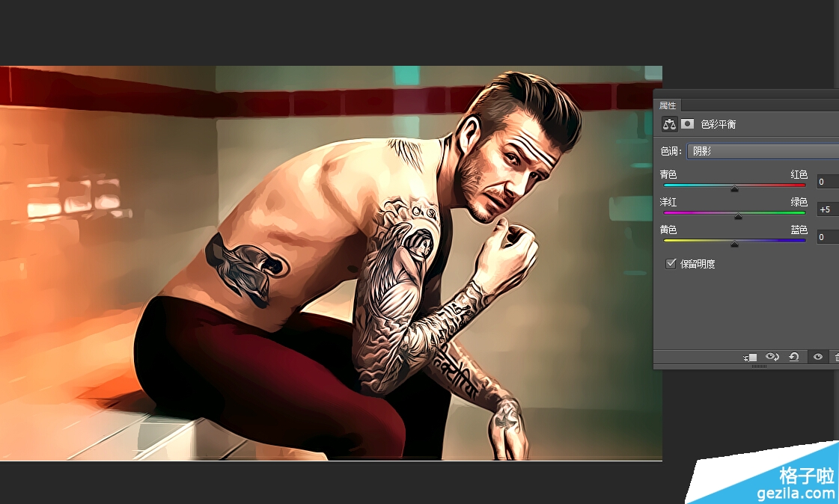Click the cyan-red slider handle
The height and width of the screenshot is (504, 839).
click(x=734, y=189)
